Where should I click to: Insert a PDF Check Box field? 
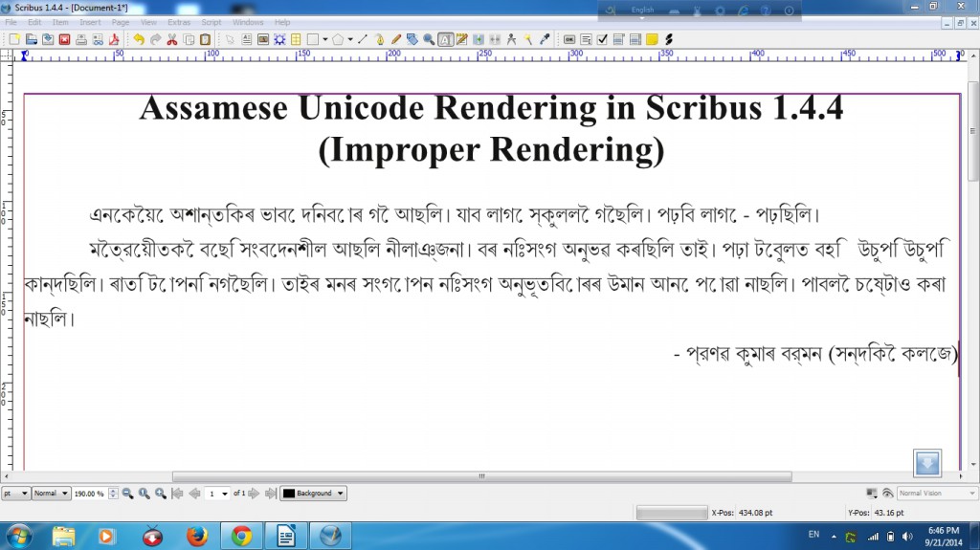(602, 39)
